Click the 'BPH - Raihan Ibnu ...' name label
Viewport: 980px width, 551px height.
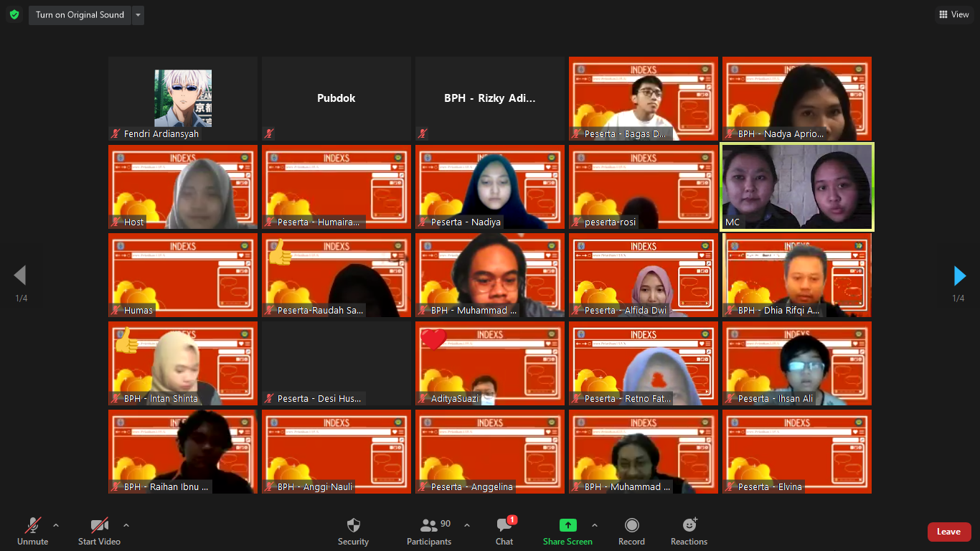click(166, 486)
